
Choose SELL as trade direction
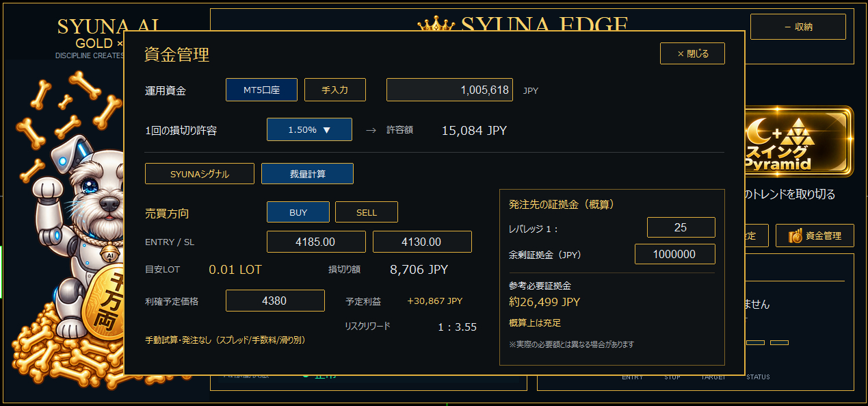click(367, 212)
